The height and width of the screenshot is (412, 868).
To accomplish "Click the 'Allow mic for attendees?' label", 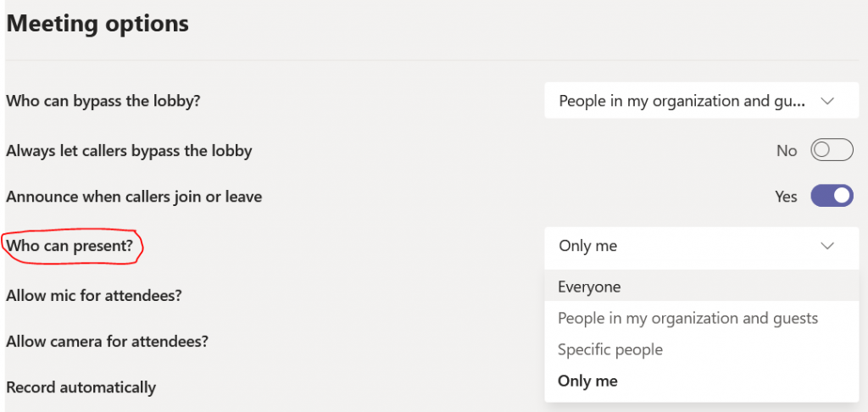I will [94, 296].
